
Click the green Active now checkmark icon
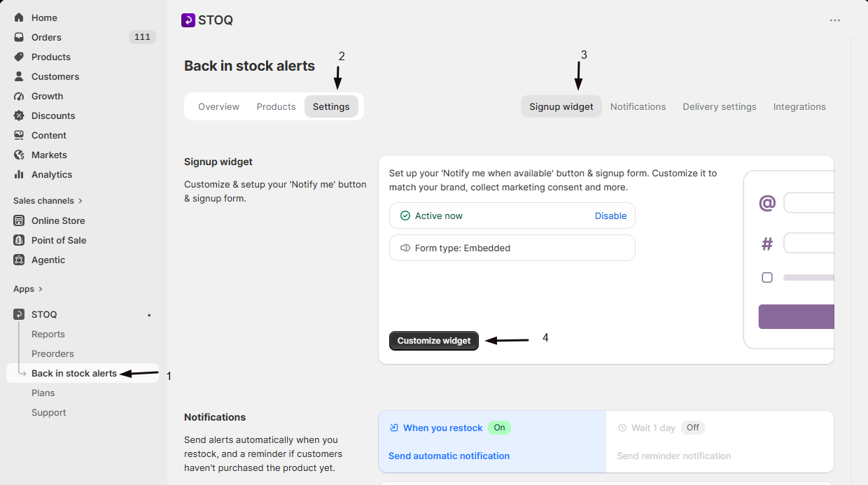coord(405,216)
